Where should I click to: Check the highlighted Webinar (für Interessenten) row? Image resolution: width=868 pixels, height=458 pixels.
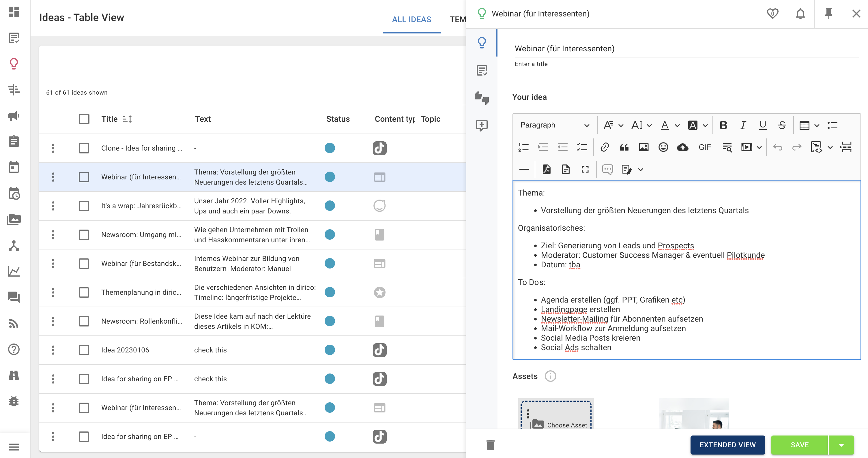tap(84, 177)
